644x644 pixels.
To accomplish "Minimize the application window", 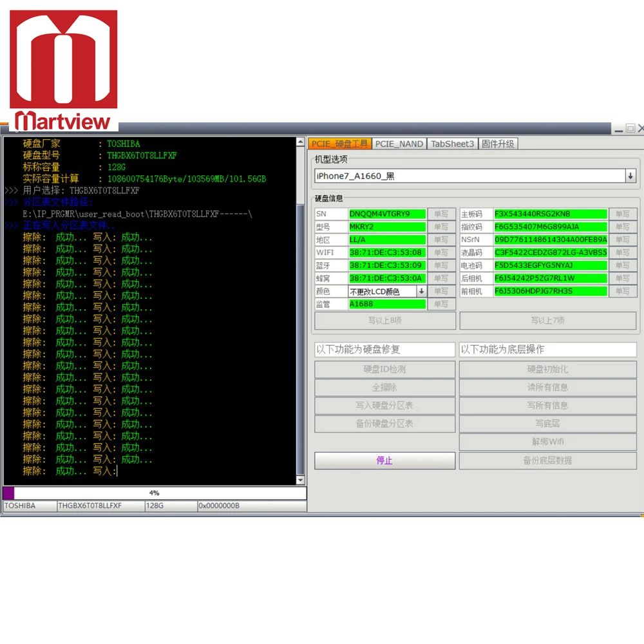I will (x=619, y=129).
